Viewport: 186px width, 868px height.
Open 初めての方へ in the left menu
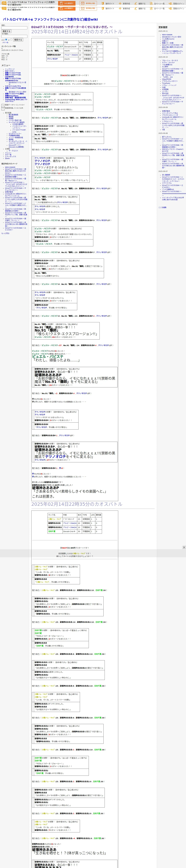coord(10,71)
